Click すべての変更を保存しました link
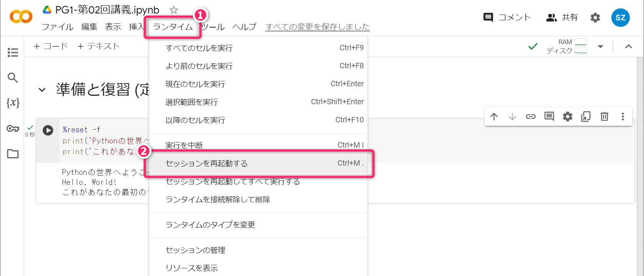Viewport: 644px width, 276px height. pyautogui.click(x=317, y=27)
